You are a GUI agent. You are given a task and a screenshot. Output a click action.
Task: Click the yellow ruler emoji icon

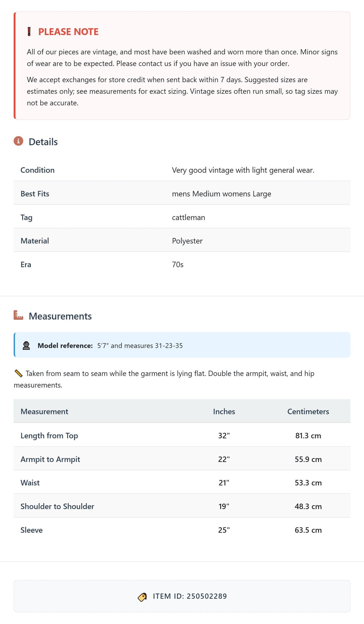pos(19,373)
